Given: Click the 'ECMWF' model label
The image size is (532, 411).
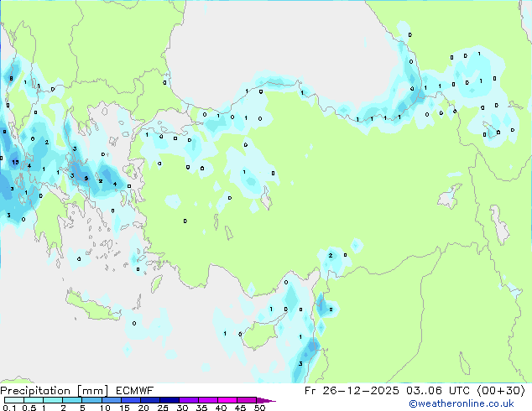Looking at the screenshot, I should [x=135, y=391].
